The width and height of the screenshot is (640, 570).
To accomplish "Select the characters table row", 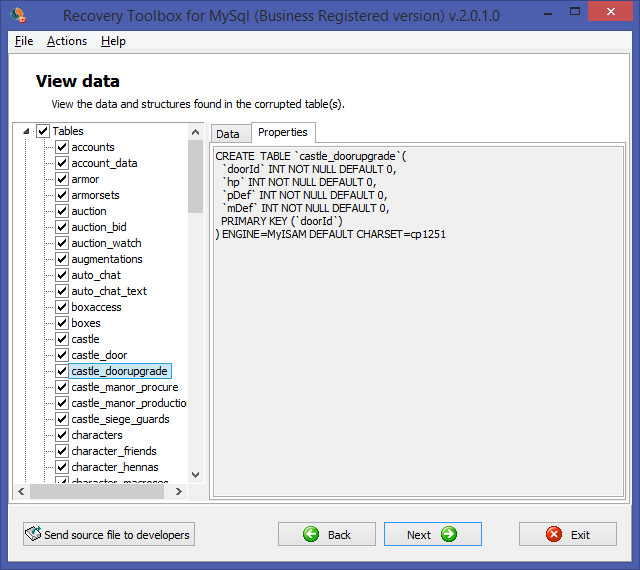I will pos(97,435).
